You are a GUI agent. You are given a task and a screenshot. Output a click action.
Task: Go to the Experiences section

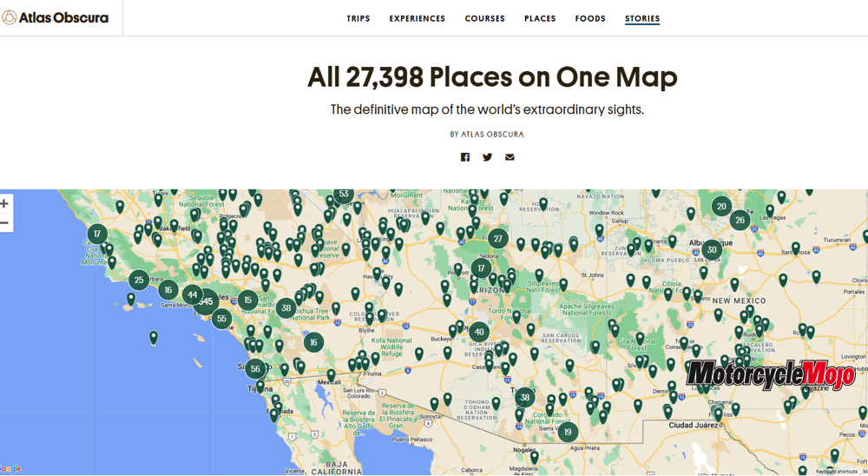point(417,18)
